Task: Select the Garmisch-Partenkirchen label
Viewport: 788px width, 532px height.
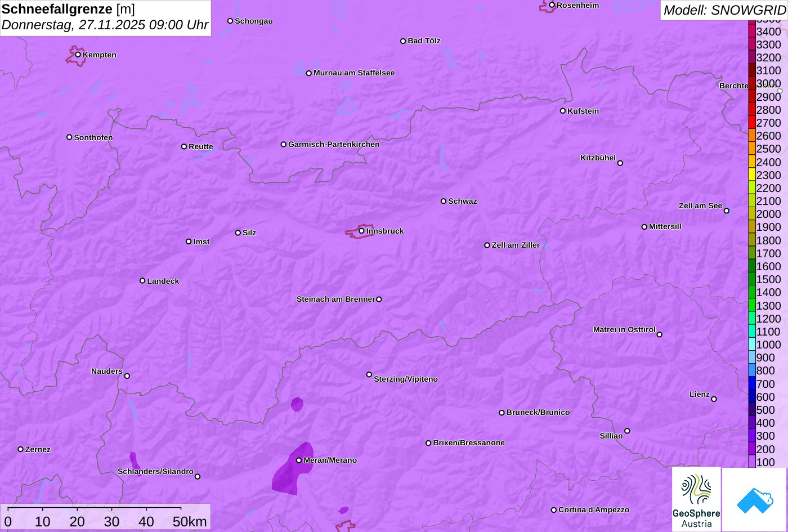Action: pyautogui.click(x=334, y=144)
